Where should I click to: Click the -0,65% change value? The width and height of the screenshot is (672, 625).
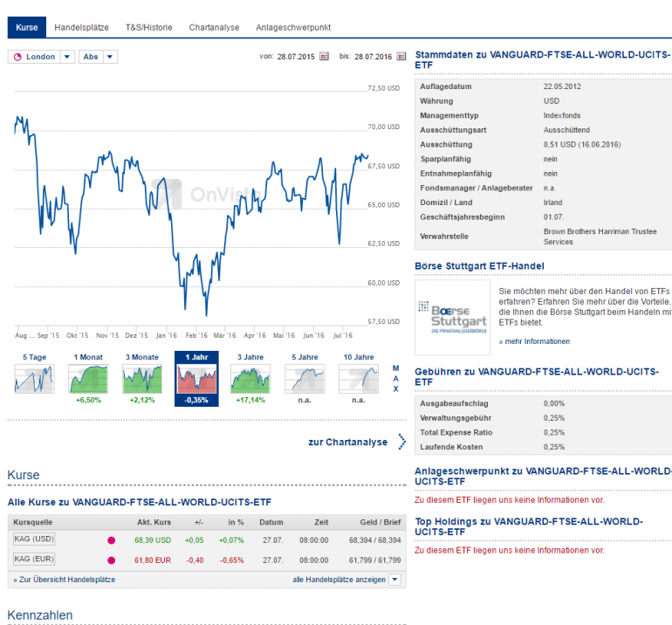pos(231,560)
